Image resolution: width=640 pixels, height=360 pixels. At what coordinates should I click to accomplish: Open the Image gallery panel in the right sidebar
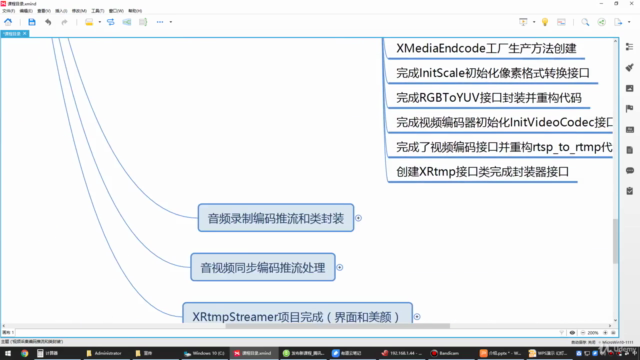tap(629, 88)
